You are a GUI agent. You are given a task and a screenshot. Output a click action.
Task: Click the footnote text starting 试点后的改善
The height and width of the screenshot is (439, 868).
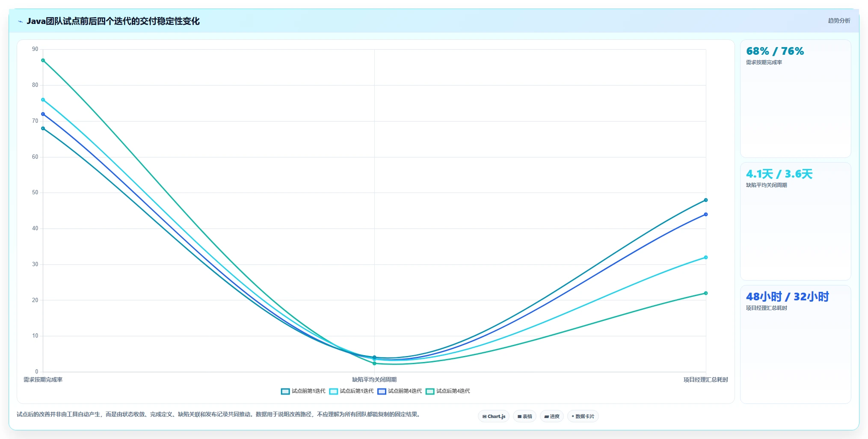(x=219, y=414)
